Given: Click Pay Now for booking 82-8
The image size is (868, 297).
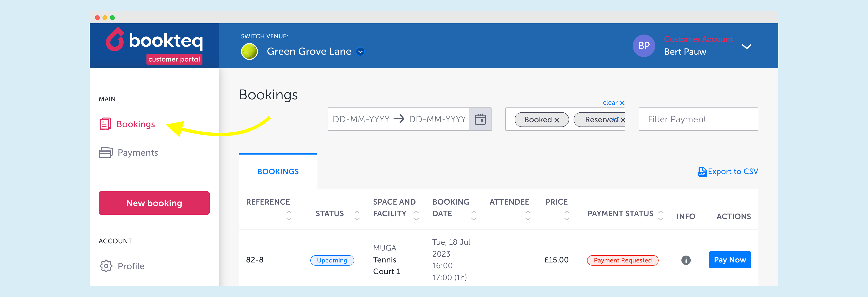Looking at the screenshot, I should pos(730,260).
